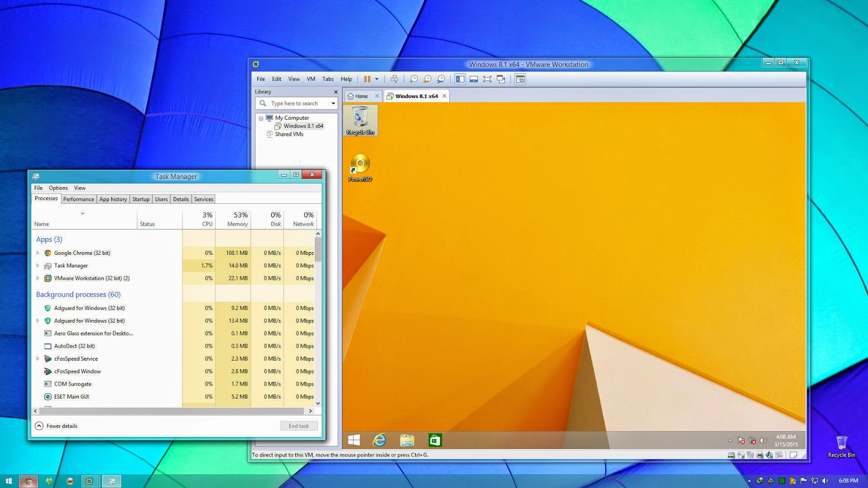Open Windows Store in guest taskbar
868x488 pixels.
pos(435,440)
